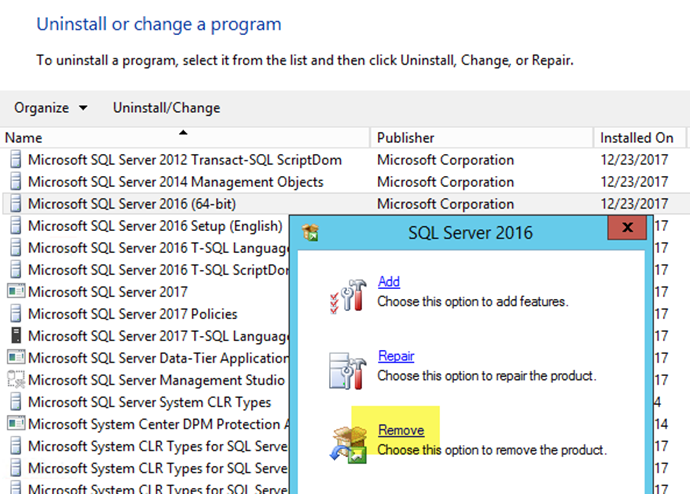This screenshot has width=690, height=494.
Task: Click the Add link in dialog
Action: (x=389, y=282)
